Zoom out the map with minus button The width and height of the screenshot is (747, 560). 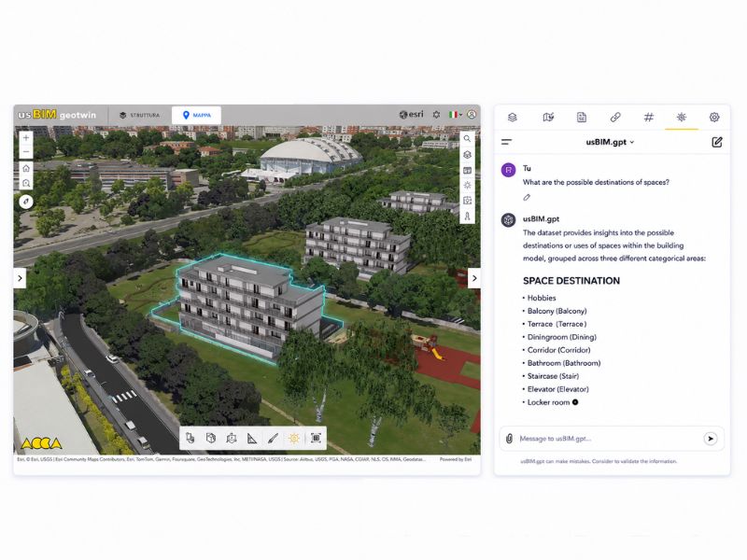[x=26, y=152]
